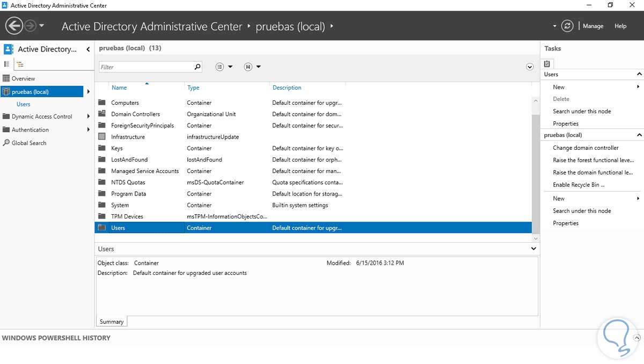Open the view options dropdown next to Filter
This screenshot has height=364, width=644.
pos(224,67)
